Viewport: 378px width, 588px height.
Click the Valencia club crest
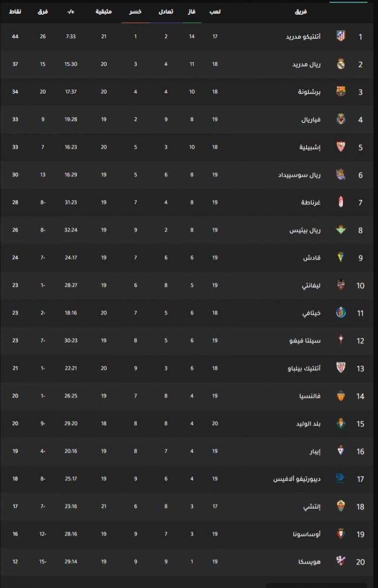pyautogui.click(x=341, y=396)
